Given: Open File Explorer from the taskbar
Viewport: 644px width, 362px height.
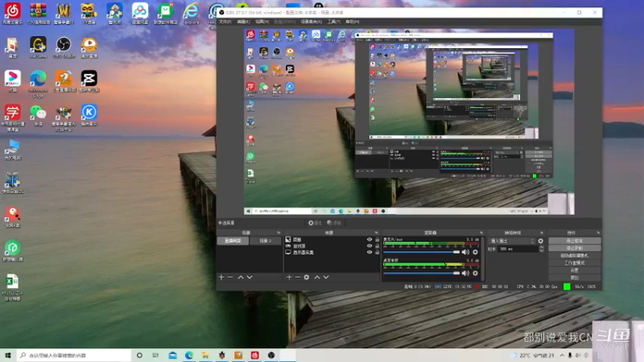Looking at the screenshot, I should point(205,356).
